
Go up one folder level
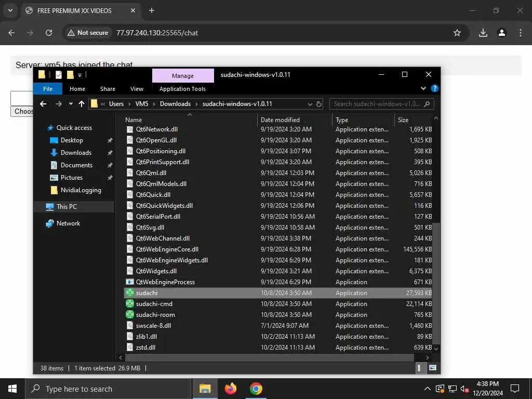[82, 104]
